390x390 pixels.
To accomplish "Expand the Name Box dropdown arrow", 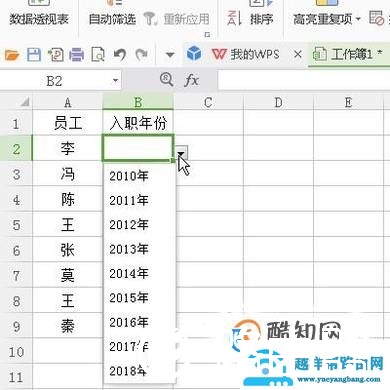I will [x=115, y=81].
